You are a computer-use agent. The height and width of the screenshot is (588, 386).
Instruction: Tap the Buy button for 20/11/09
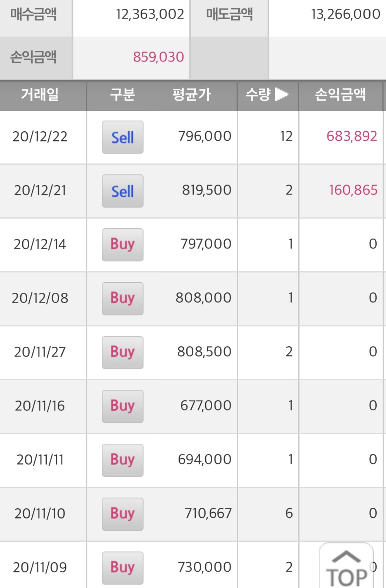[122, 568]
